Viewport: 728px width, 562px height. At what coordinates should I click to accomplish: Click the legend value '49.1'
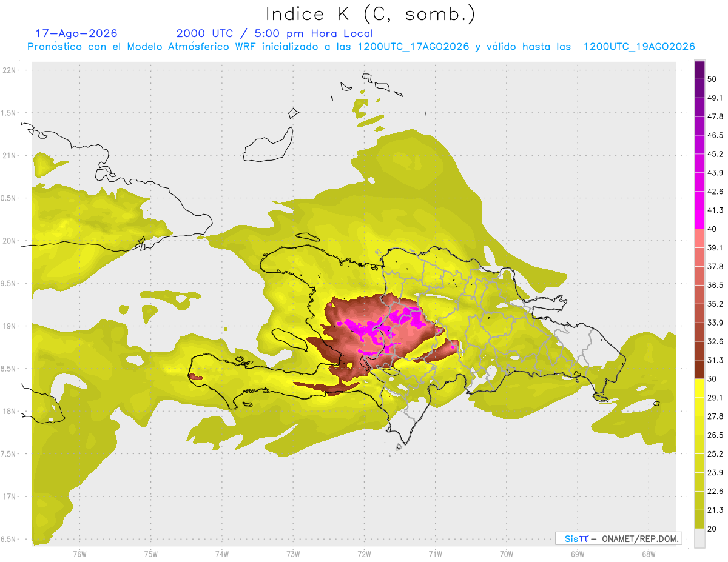(x=715, y=98)
